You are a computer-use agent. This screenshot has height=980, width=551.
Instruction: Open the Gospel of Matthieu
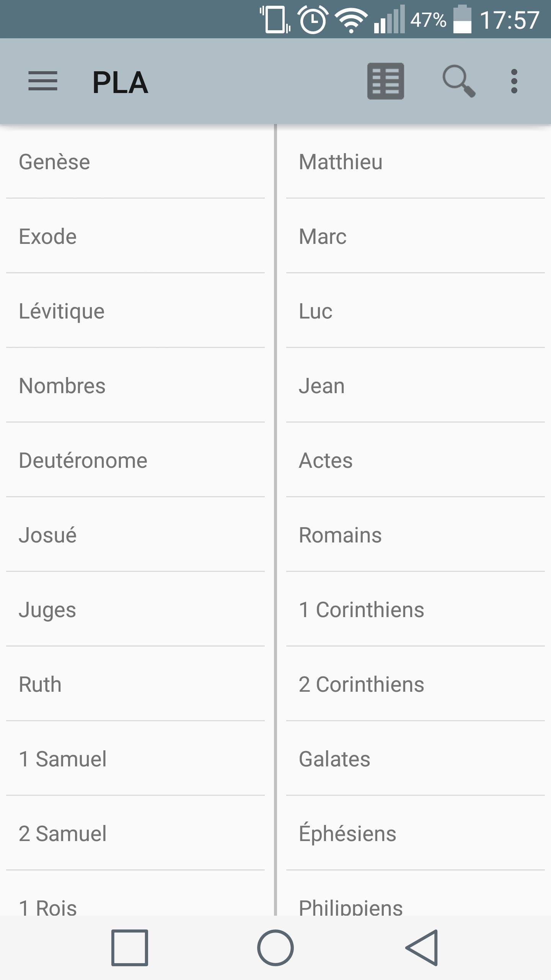click(x=416, y=162)
